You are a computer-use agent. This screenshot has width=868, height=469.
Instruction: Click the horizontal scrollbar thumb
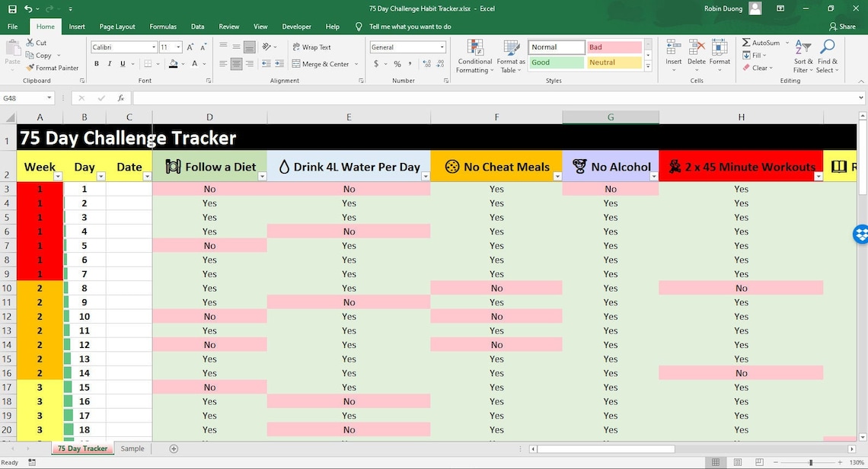click(x=605, y=448)
